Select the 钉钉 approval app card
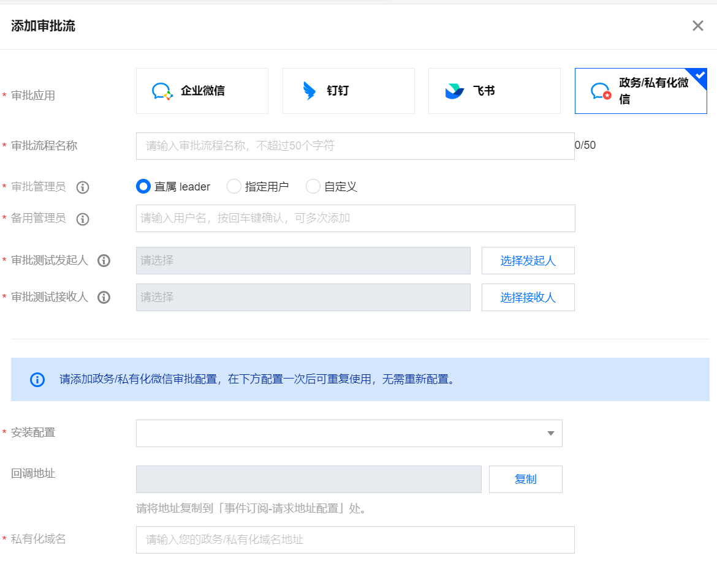This screenshot has height=588, width=717. point(349,91)
